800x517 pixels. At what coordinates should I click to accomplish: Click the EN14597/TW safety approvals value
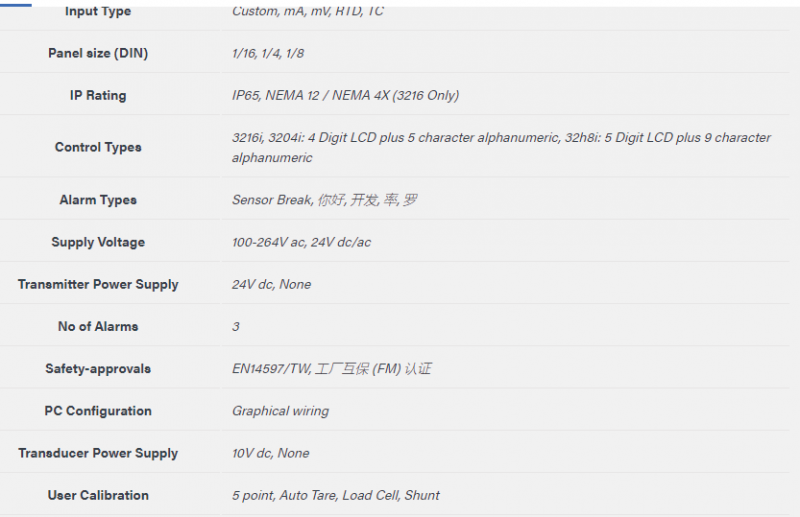[332, 368]
